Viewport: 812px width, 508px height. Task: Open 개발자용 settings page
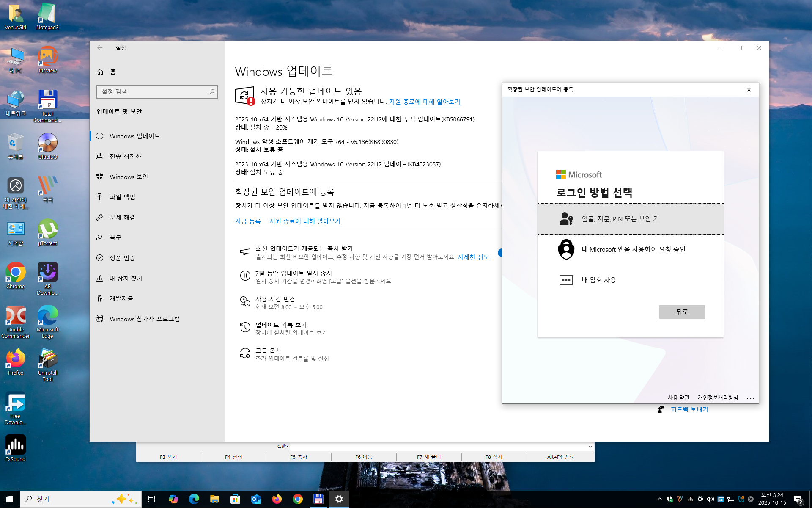(x=157, y=298)
